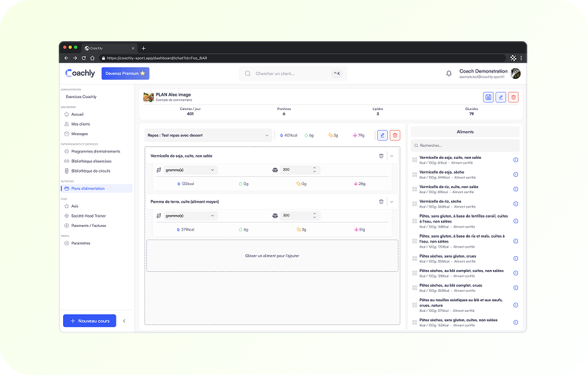Remove Vermicelle de soja, cuite from the meal
The width and height of the screenshot is (588, 375).
pyautogui.click(x=381, y=156)
